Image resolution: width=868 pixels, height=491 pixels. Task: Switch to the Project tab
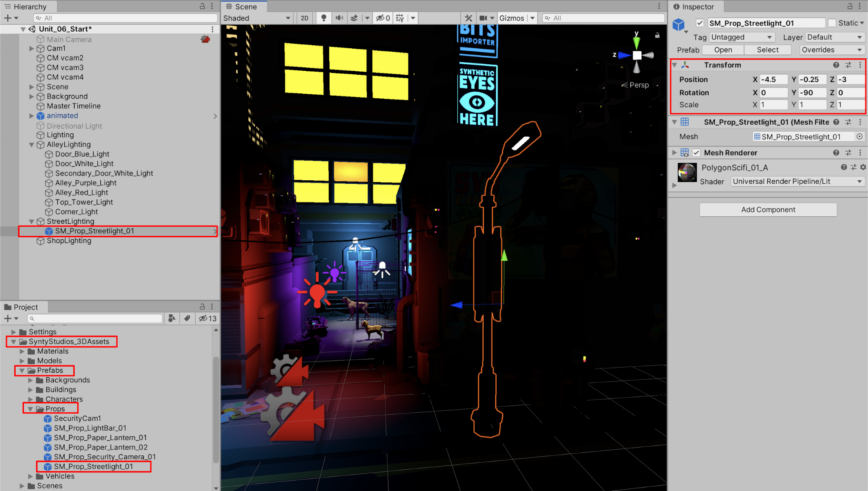pyautogui.click(x=25, y=307)
